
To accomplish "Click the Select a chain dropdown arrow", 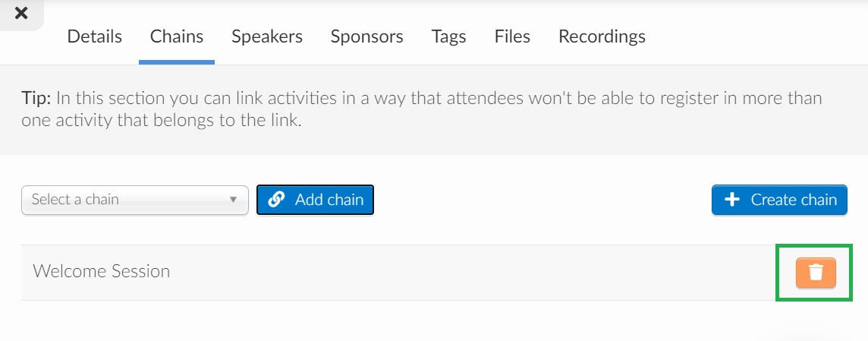I will [x=233, y=200].
